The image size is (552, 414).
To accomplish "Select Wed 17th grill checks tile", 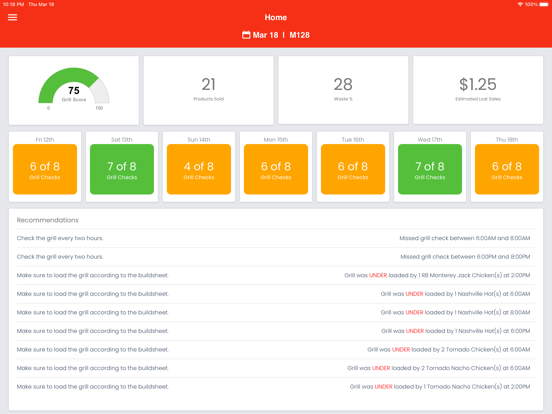I will click(x=430, y=169).
